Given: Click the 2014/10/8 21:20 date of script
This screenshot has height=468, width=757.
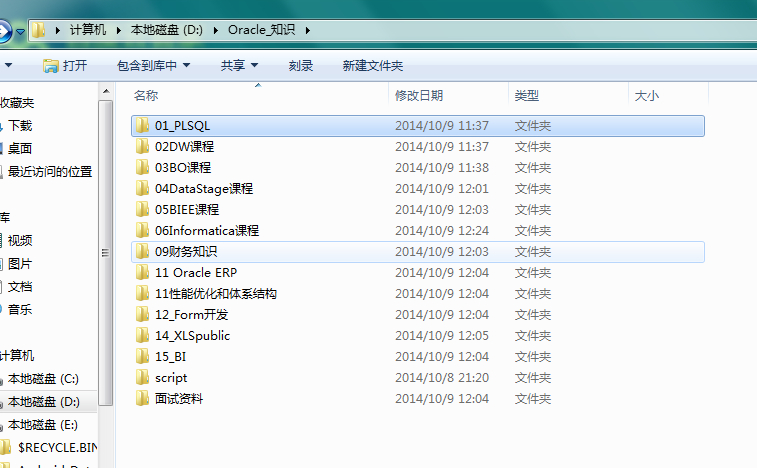Looking at the screenshot, I should coord(442,378).
